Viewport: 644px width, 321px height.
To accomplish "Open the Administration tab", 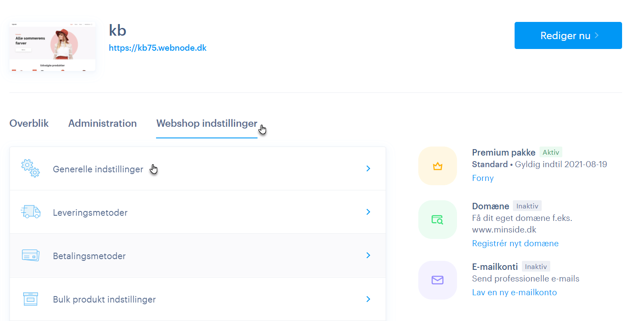I will tap(102, 123).
